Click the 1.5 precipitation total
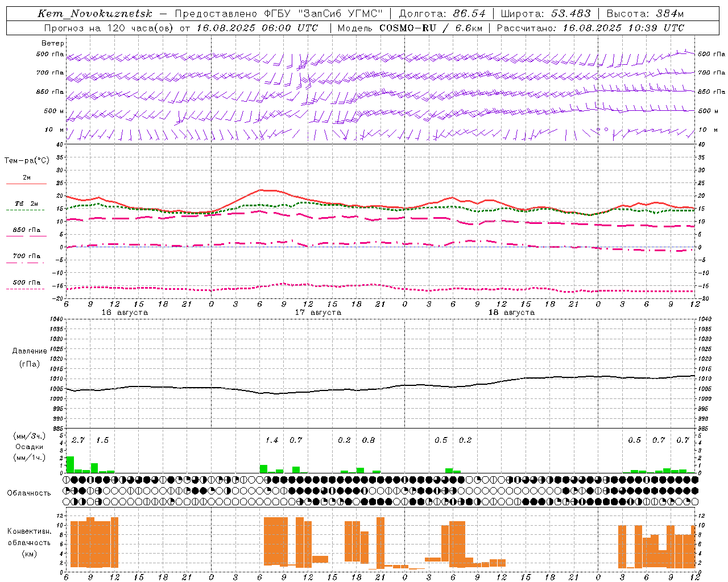728x582 pixels. point(102,440)
